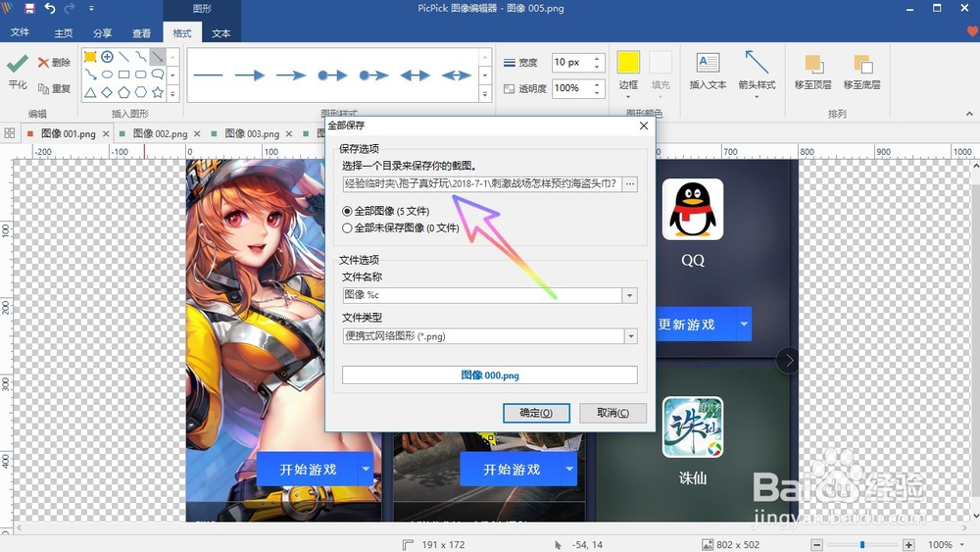Click the save icon in title bar
This screenshot has height=552, width=980.
coord(29,9)
